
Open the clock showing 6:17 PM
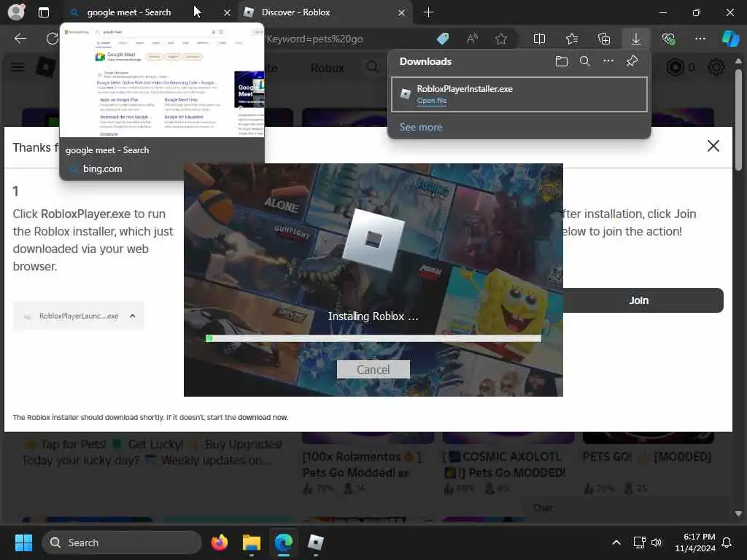click(695, 542)
